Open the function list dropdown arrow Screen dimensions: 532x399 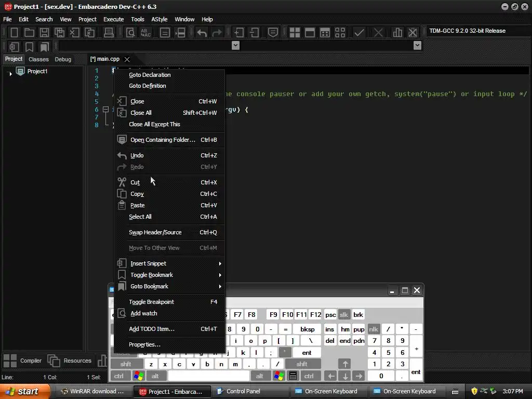417,46
